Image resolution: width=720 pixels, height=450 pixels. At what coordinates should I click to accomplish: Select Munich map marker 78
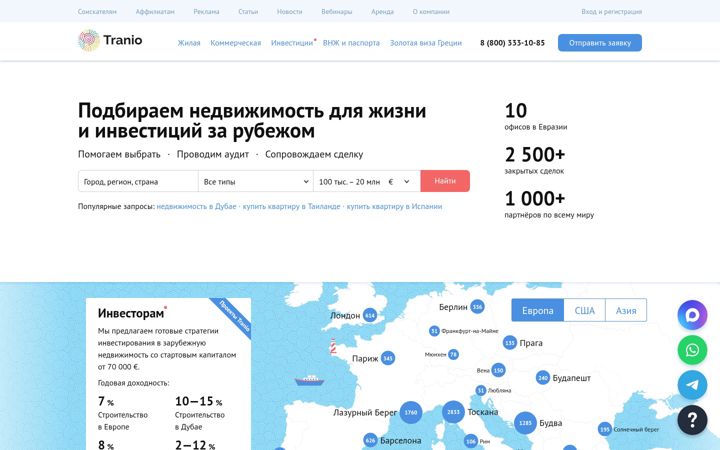(453, 354)
